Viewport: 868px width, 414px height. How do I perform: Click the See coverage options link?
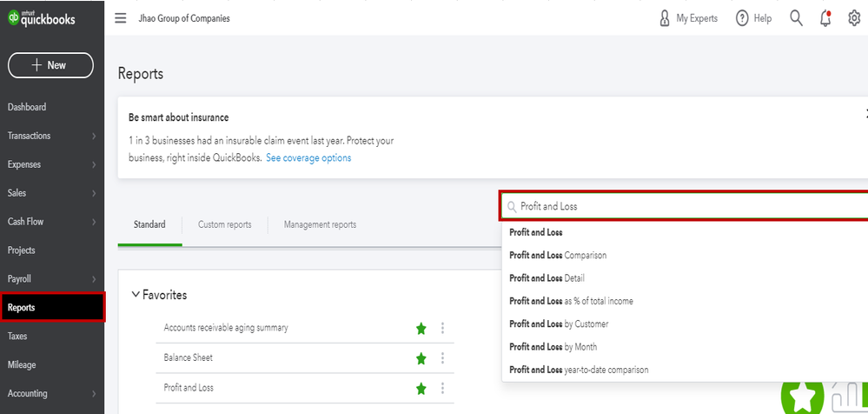click(x=308, y=158)
